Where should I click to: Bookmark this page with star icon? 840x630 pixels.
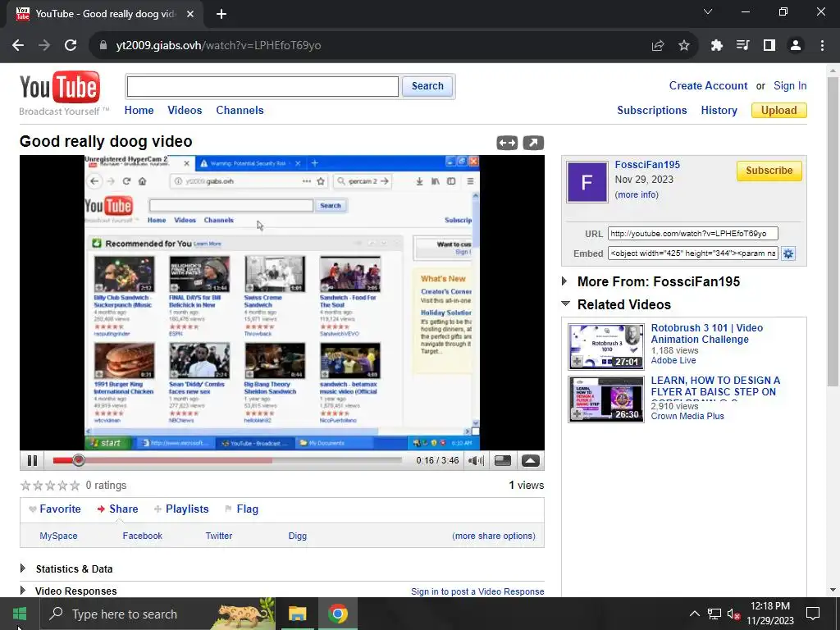click(684, 46)
